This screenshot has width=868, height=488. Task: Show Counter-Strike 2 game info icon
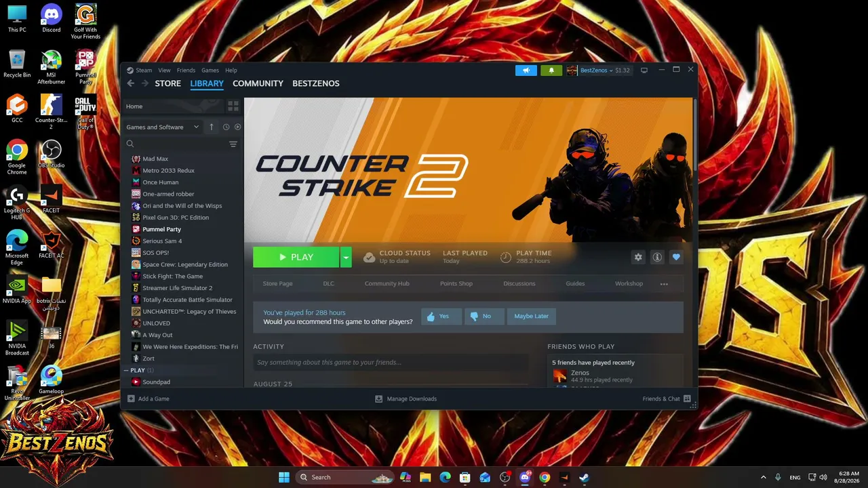657,257
